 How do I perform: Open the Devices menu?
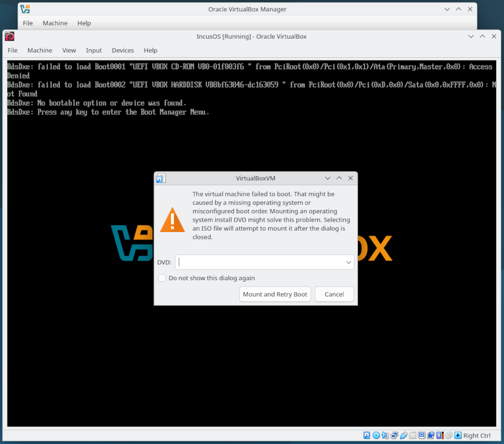(x=123, y=50)
